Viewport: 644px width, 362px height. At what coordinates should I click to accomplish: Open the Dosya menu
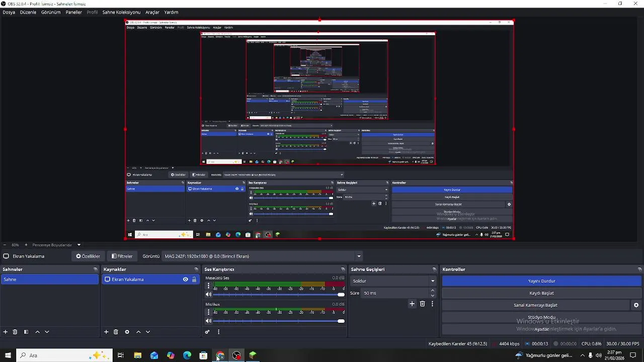(9, 12)
